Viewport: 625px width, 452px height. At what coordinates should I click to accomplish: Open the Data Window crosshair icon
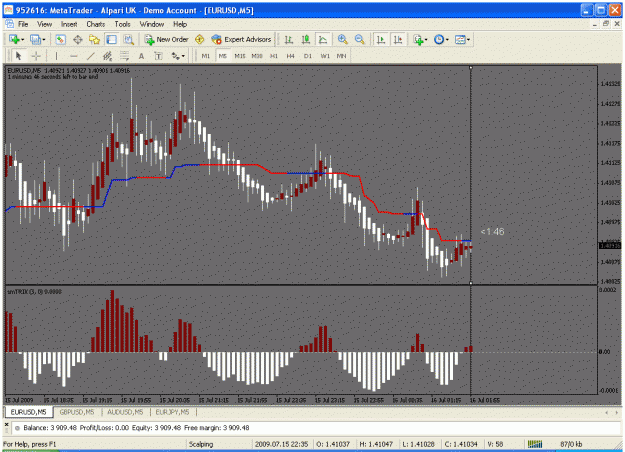point(78,39)
